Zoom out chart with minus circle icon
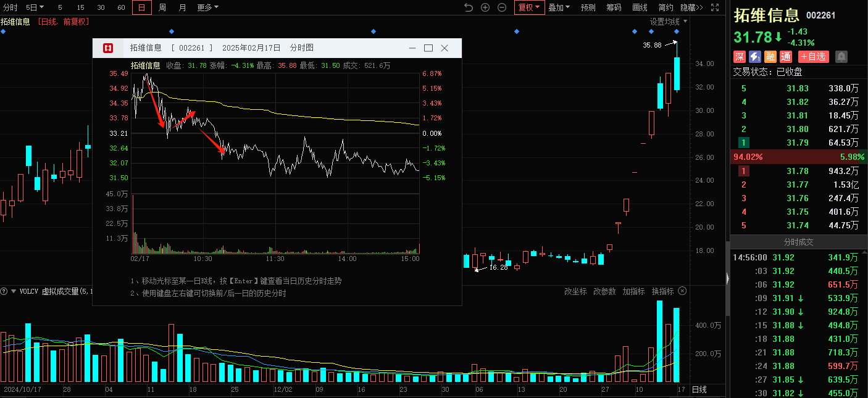 tap(502, 7)
